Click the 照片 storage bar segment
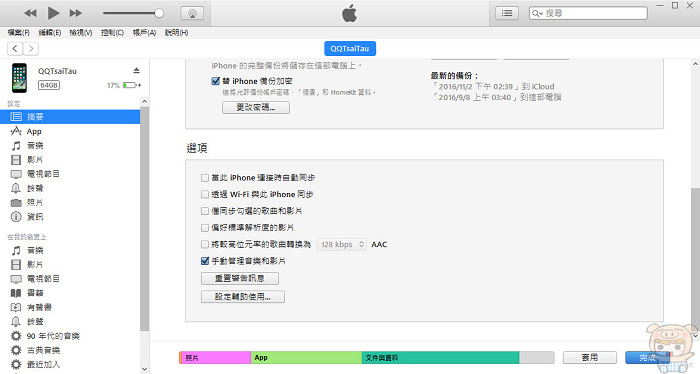The height and width of the screenshot is (374, 700). (x=217, y=357)
